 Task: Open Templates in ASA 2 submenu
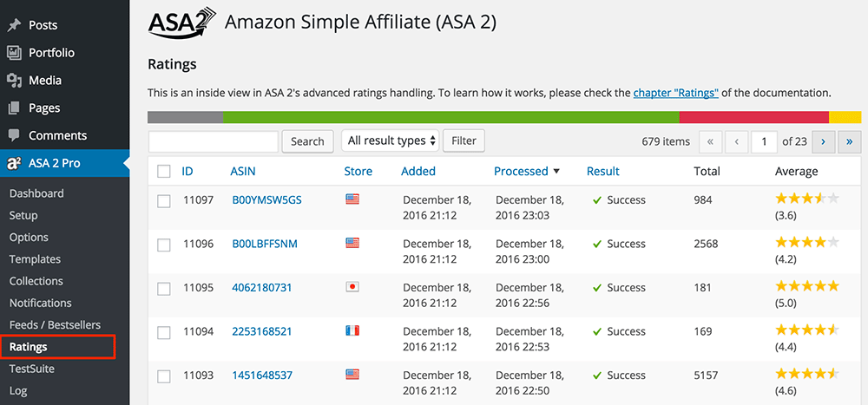click(35, 259)
